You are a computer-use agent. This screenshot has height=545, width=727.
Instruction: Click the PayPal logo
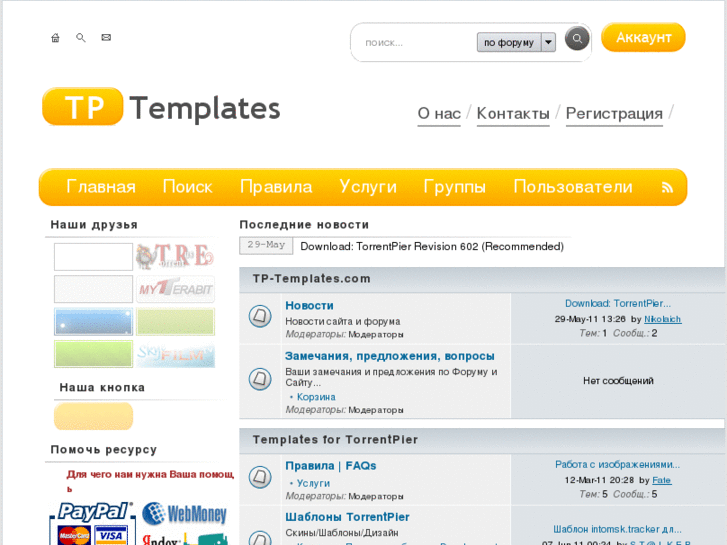[95, 512]
